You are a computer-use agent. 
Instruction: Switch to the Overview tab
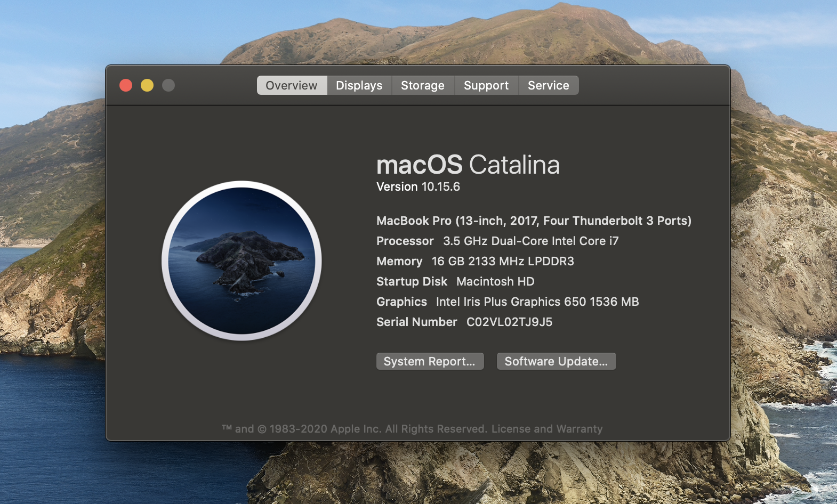point(292,85)
